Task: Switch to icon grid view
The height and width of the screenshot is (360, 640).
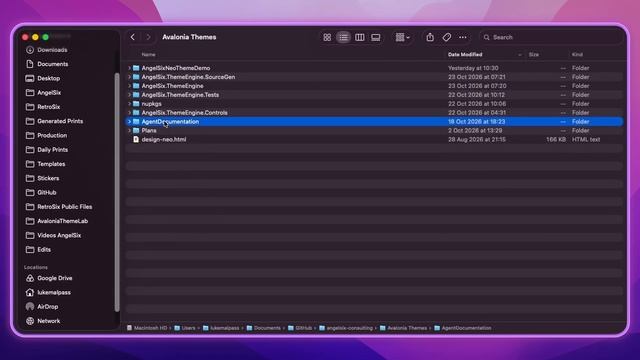Action: [327, 37]
